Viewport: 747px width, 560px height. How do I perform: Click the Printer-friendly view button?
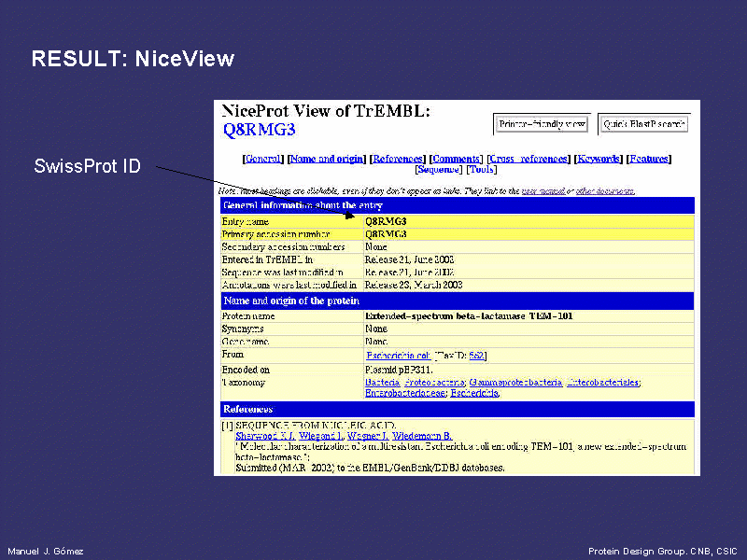(x=542, y=124)
